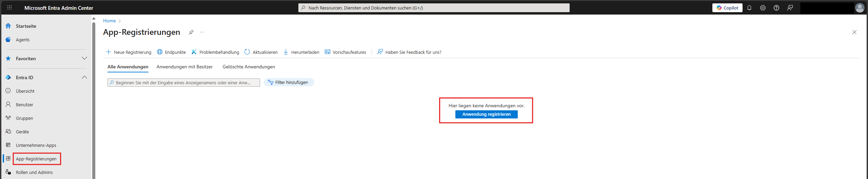The image size is (868, 179).
Task: Open Übersicht in the sidebar
Action: coord(25,91)
